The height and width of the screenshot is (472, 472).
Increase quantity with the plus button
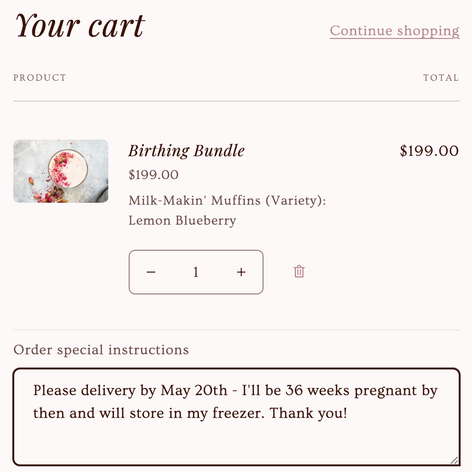[x=241, y=272]
